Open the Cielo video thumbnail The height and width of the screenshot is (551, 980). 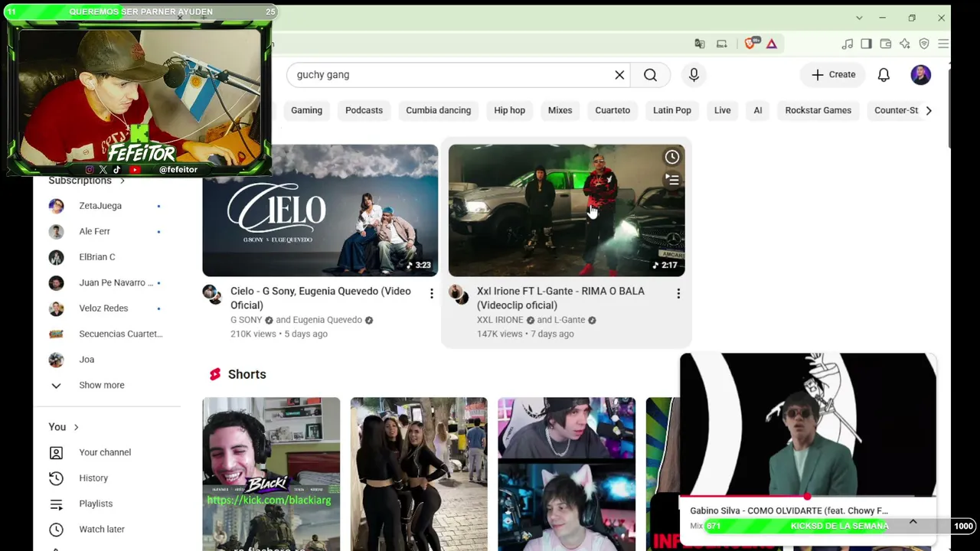pos(320,210)
